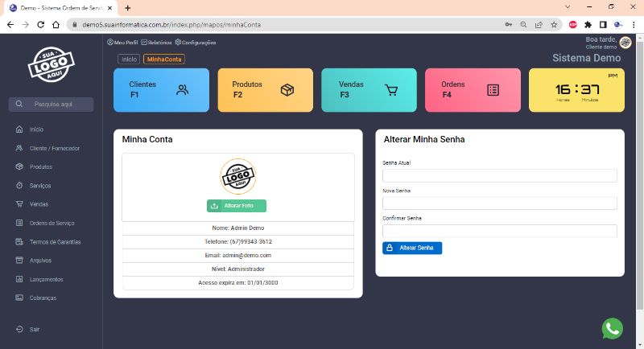644x349 pixels.
Task: Open Início from the sidebar home icon
Action: pyautogui.click(x=19, y=129)
